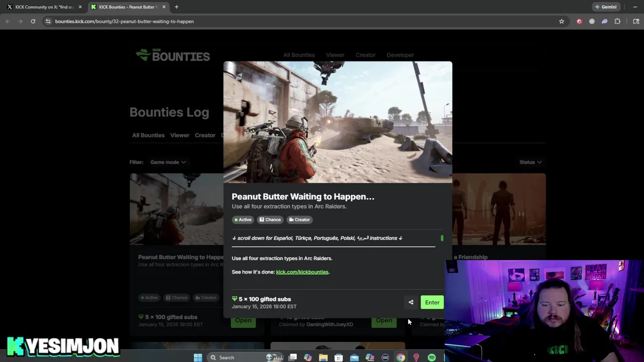
Task: Click the browser back arrow
Action: (8, 21)
